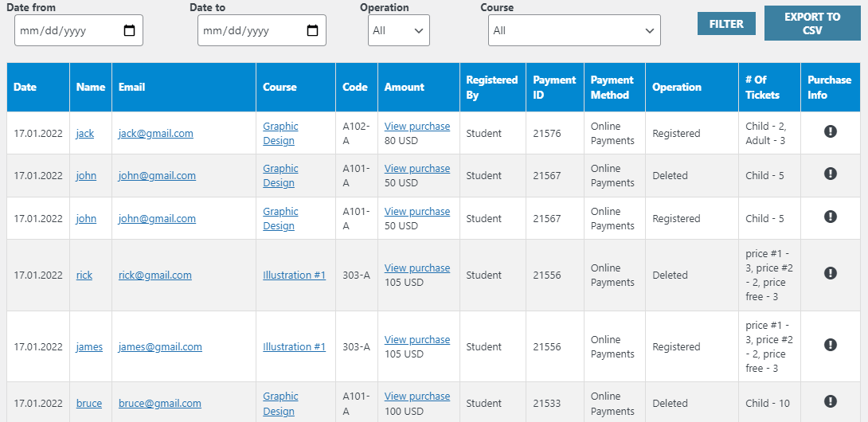Open View purchase link for 80 USD
The image size is (868, 422).
point(416,127)
